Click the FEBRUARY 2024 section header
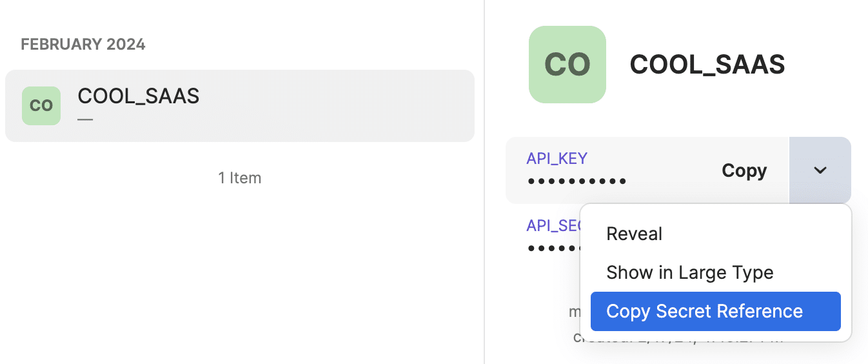The height and width of the screenshot is (364, 868). 83,45
